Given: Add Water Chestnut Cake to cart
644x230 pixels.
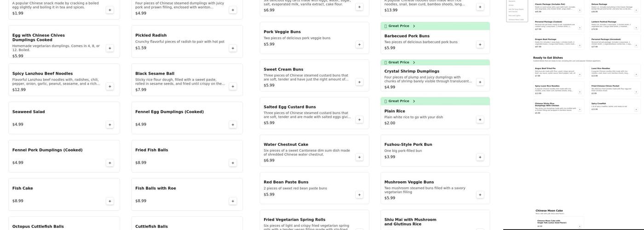Looking at the screenshot, I should [x=359, y=157].
